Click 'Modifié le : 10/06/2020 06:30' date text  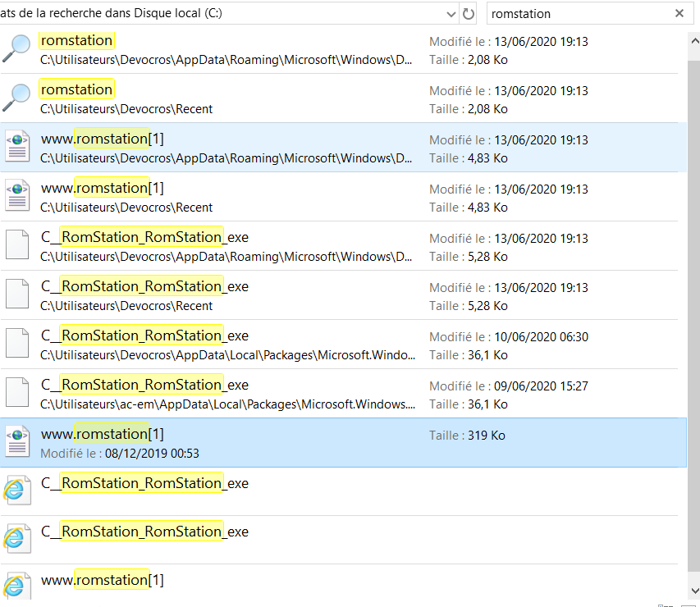(509, 337)
